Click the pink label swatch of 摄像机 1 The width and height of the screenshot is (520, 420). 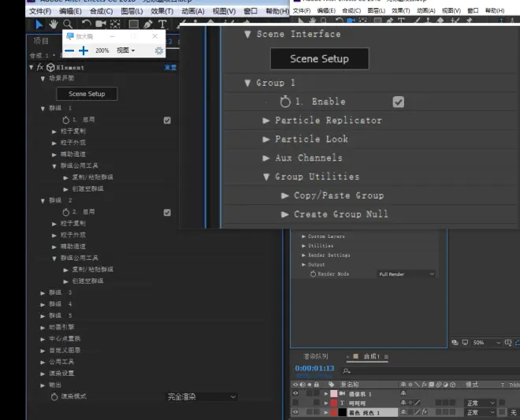click(333, 394)
